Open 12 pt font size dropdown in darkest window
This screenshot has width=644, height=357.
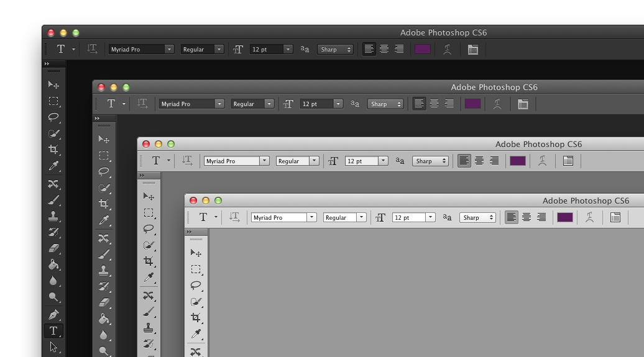coord(288,49)
